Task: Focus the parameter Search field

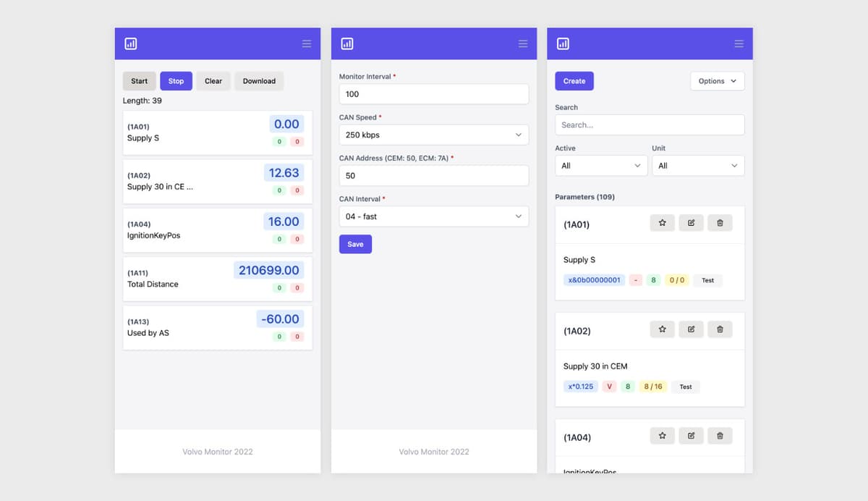Action: coord(649,125)
